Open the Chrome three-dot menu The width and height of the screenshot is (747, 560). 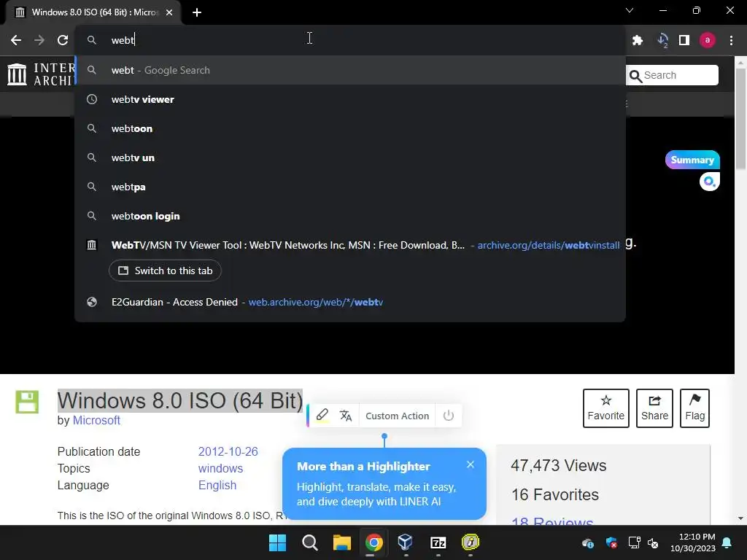click(x=731, y=41)
